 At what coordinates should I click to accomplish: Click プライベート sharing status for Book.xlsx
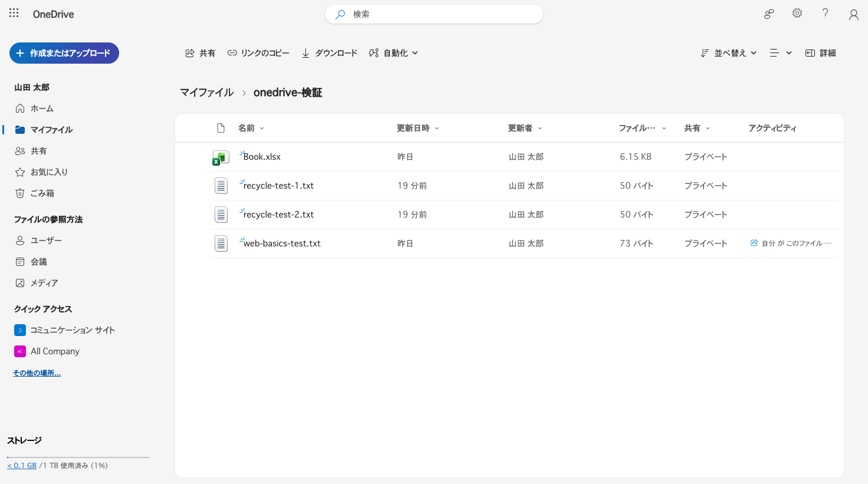point(706,157)
